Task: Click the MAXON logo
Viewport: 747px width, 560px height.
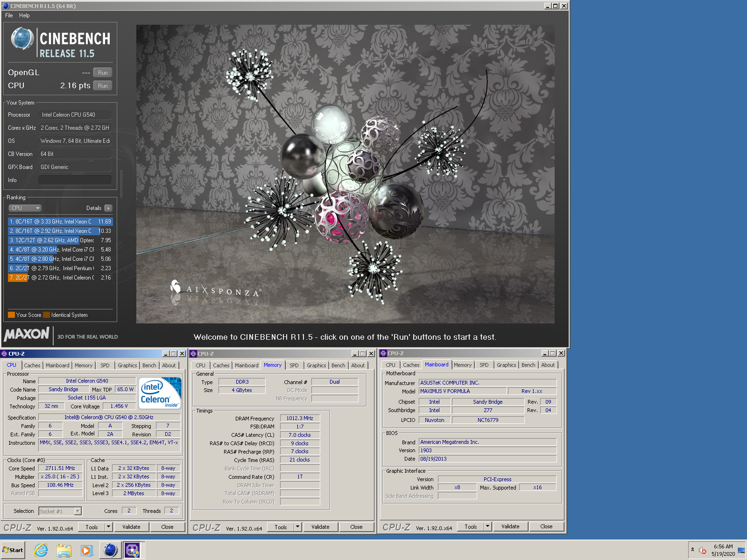Action: pos(27,334)
